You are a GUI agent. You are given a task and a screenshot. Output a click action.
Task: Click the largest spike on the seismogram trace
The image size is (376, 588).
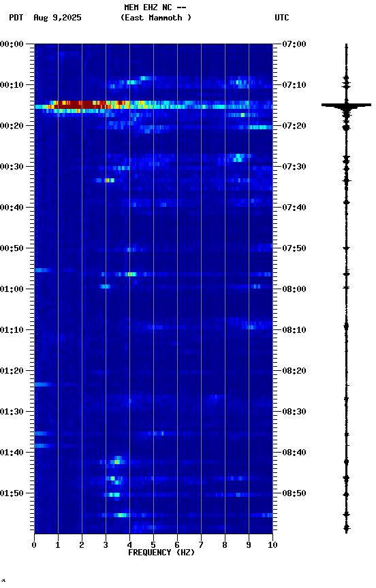[346, 105]
